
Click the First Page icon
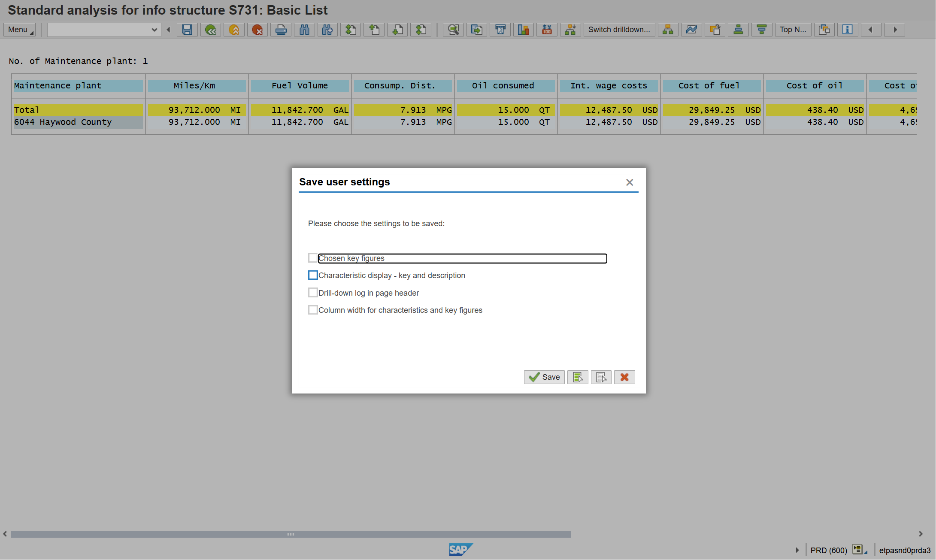tap(351, 30)
